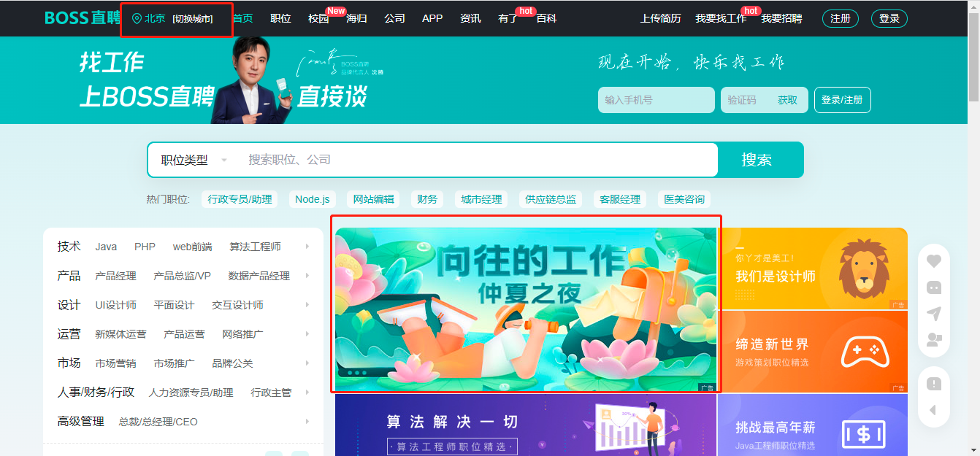Click the paper plane icon in the floating sidebar

pos(934,314)
